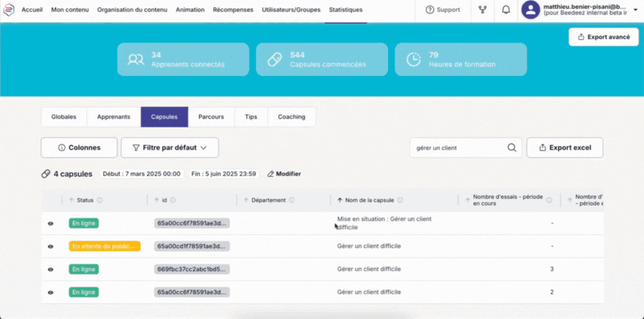Toggle eye icon for En attente row
This screenshot has width=644, height=319.
(51, 246)
